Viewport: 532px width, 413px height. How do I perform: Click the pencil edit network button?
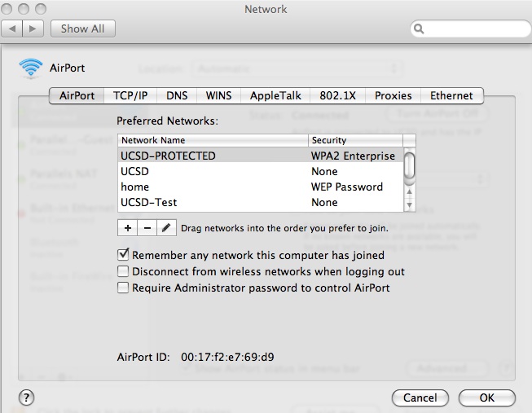165,229
